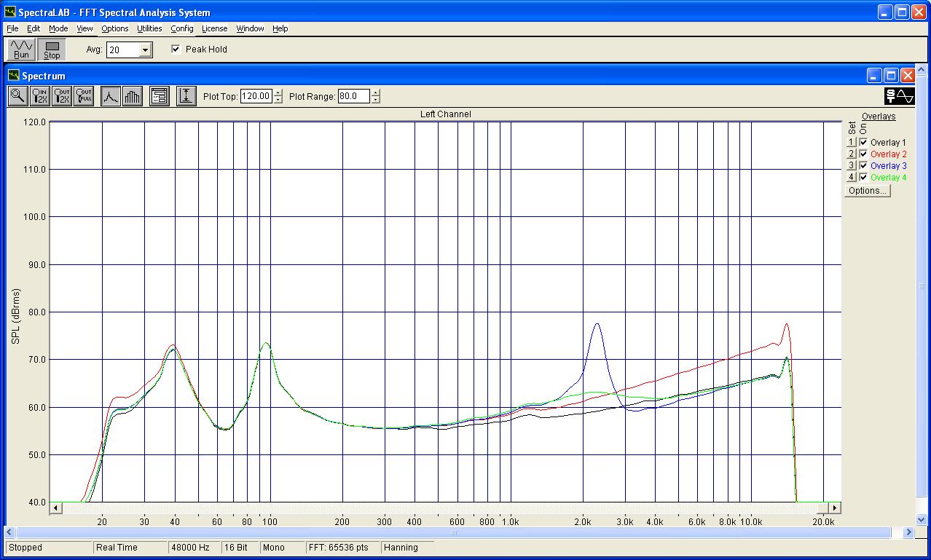This screenshot has width=931, height=560.
Task: Open the Avg value dropdown
Action: [x=145, y=50]
